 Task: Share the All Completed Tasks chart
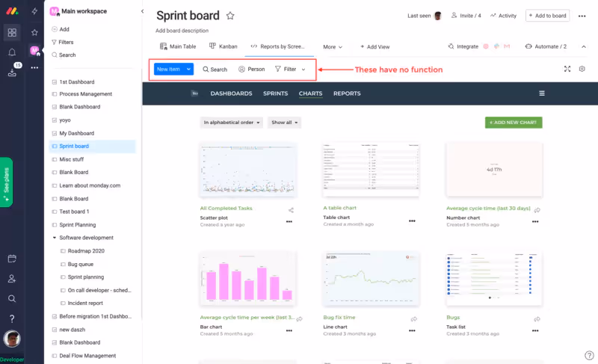coord(291,210)
